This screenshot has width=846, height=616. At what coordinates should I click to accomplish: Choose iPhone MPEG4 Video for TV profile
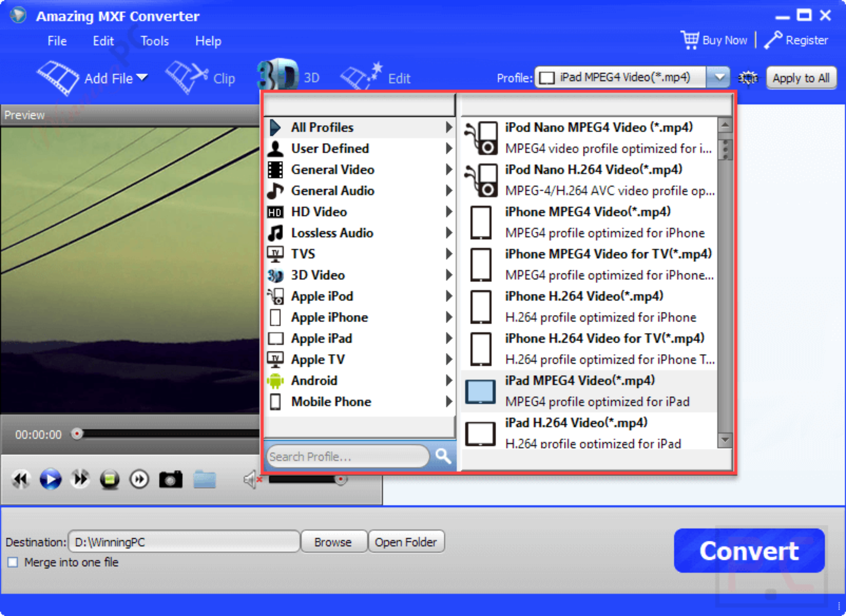(589, 264)
